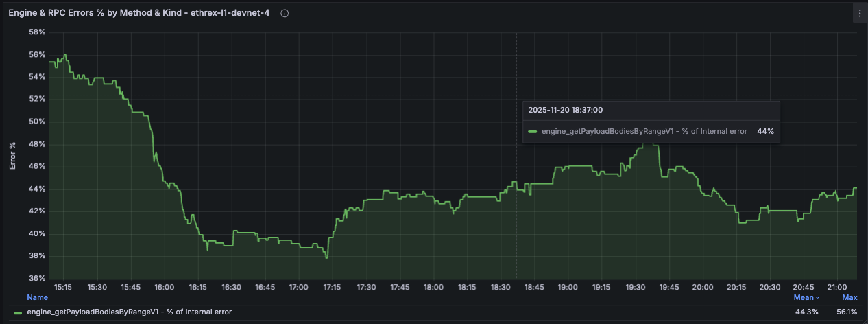Click the 56.1% max value
This screenshot has height=324, width=868.
pos(846,312)
